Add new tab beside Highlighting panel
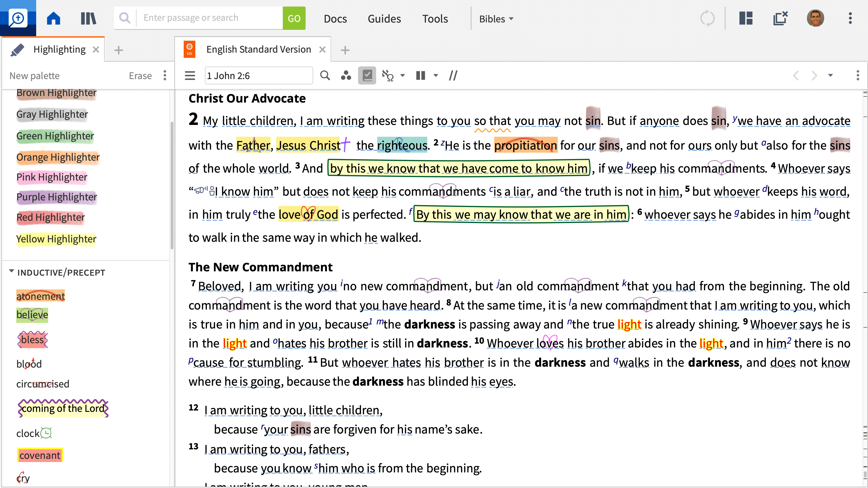This screenshot has height=488, width=868. point(118,50)
